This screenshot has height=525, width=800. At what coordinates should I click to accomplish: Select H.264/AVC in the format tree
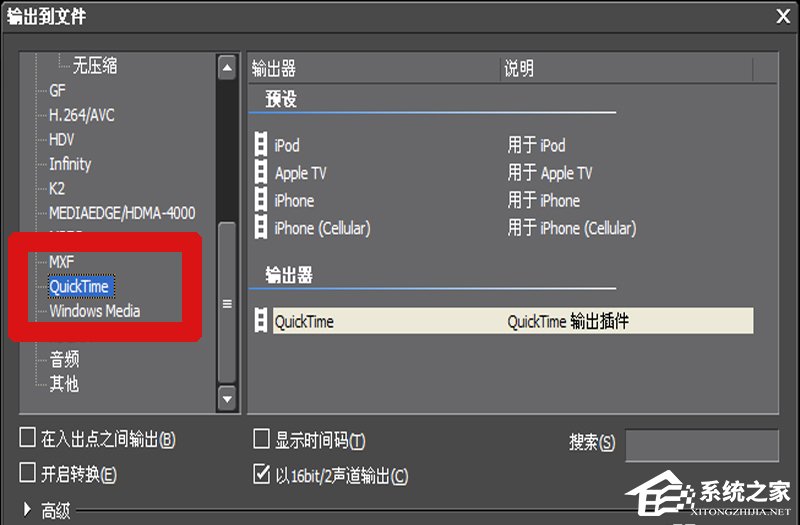[x=82, y=115]
